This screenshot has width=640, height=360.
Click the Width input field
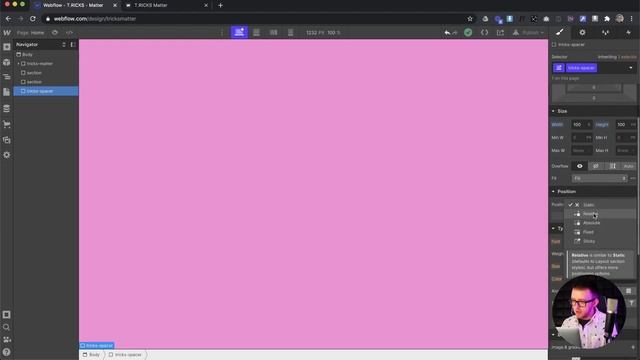click(x=581, y=124)
